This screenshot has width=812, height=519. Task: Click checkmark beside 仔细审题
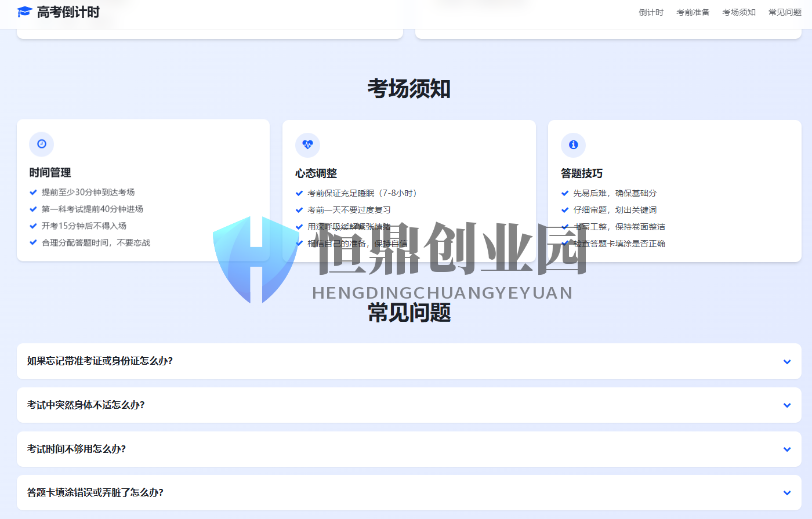(x=565, y=210)
